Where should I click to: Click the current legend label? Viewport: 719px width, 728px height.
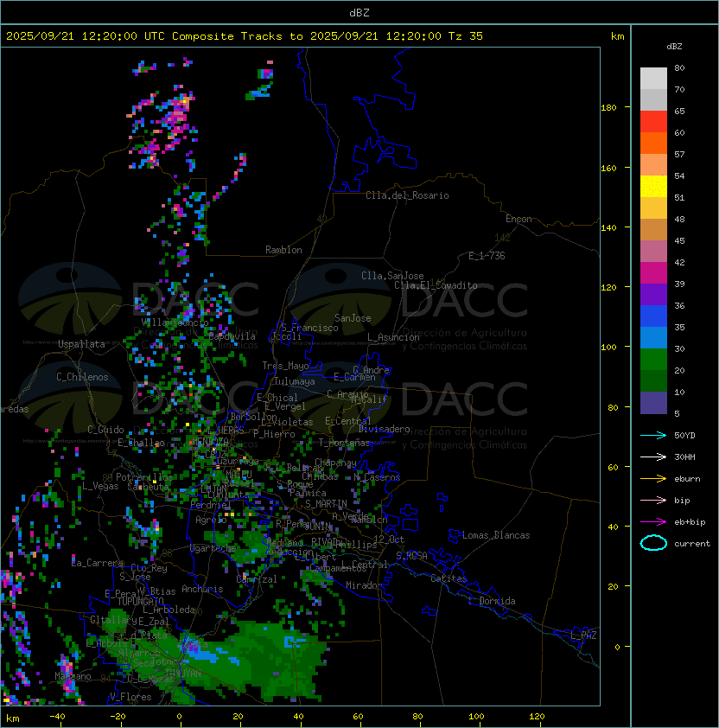(x=692, y=544)
